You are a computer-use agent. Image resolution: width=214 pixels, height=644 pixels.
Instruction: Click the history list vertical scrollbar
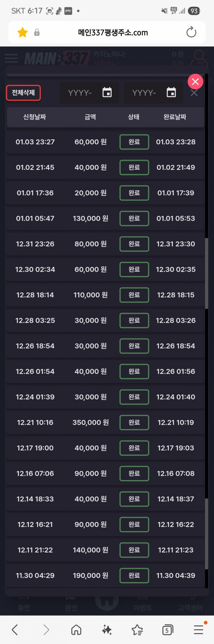coord(207,273)
